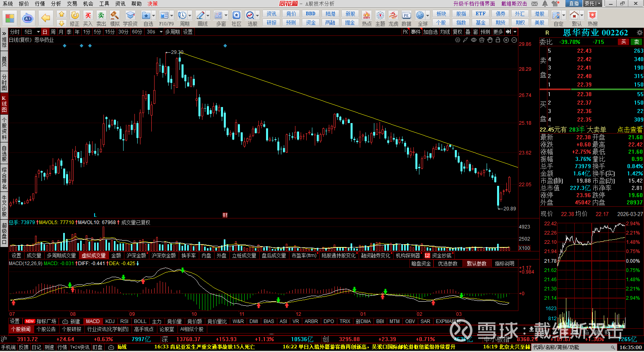Screen dimensions: 644x352
Task: Click the AI robot assistant icon
Action: coord(28,18)
